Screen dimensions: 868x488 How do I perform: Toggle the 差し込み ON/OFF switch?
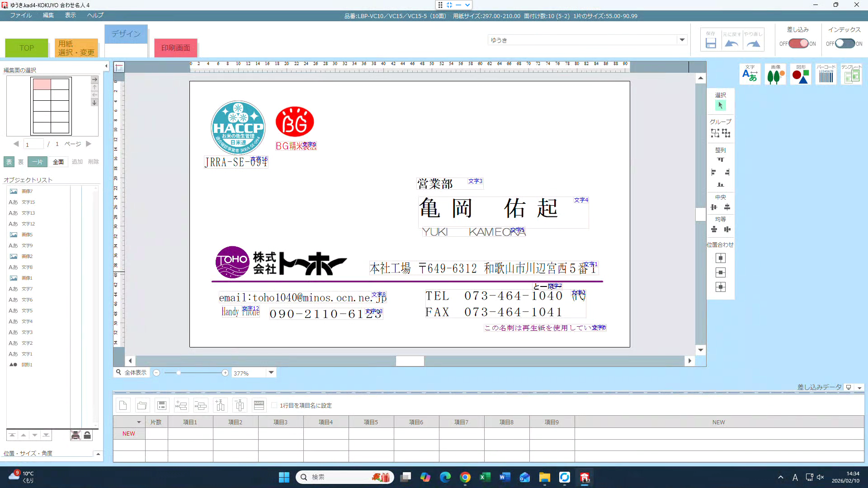click(798, 43)
